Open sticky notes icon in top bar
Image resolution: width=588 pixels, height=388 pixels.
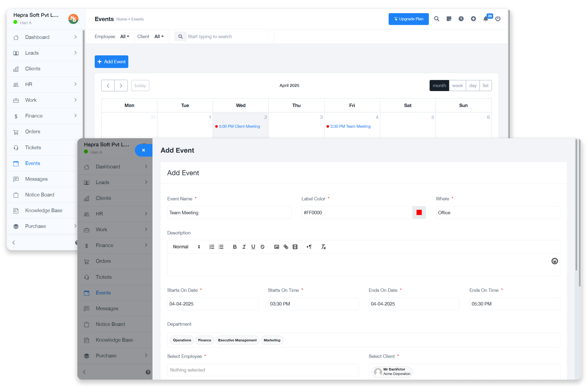[449, 19]
